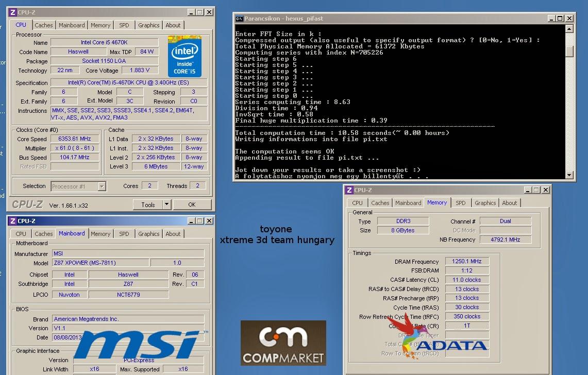
Task: Click the motherboard model Z87 XPOWER (MS-7811)
Action: pyautogui.click(x=100, y=263)
